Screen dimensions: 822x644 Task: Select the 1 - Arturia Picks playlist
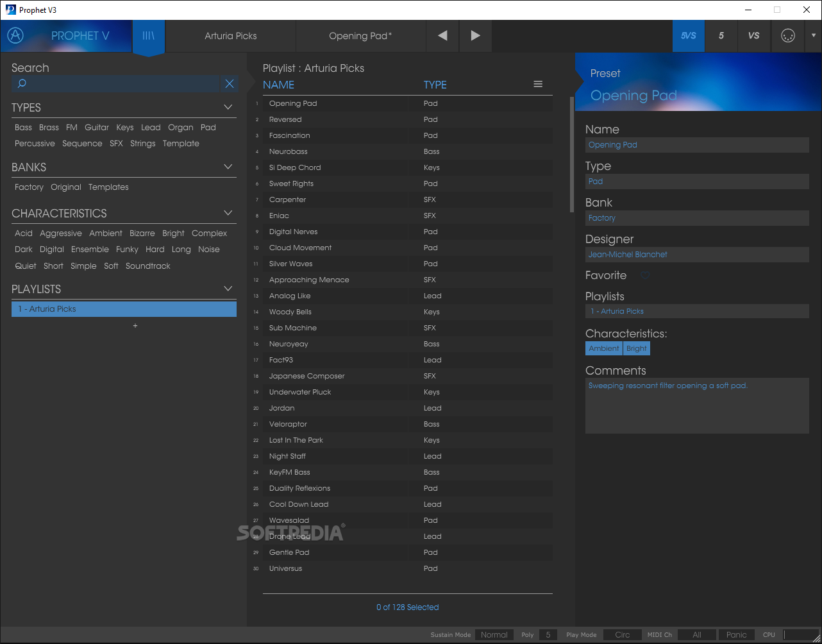(124, 309)
